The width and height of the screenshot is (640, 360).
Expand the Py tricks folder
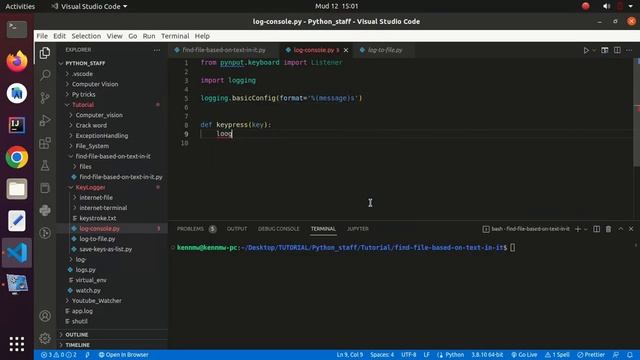pyautogui.click(x=83, y=94)
